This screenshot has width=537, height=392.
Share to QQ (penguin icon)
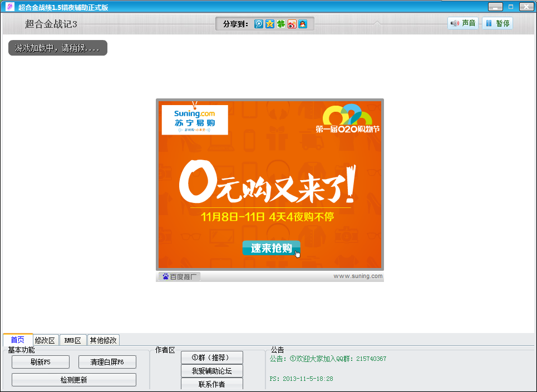coord(303,24)
